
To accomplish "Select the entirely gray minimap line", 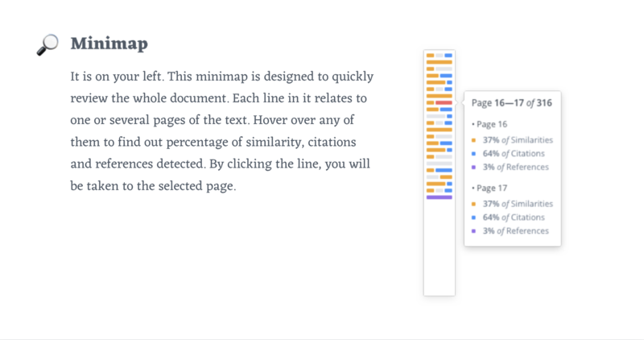I will tap(439, 164).
